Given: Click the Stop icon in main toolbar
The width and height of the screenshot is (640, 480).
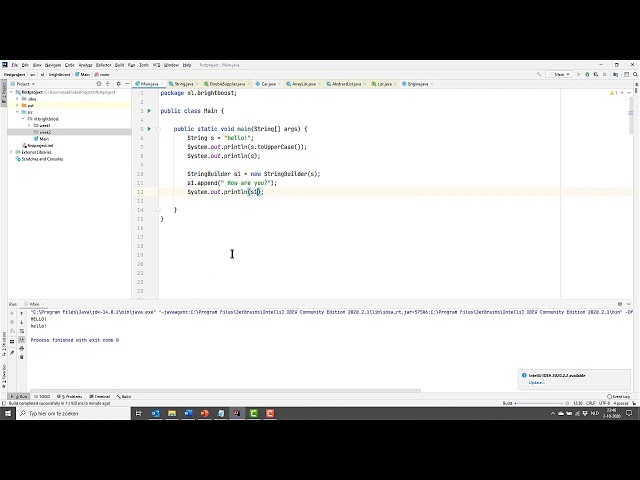Looking at the screenshot, I should point(605,74).
